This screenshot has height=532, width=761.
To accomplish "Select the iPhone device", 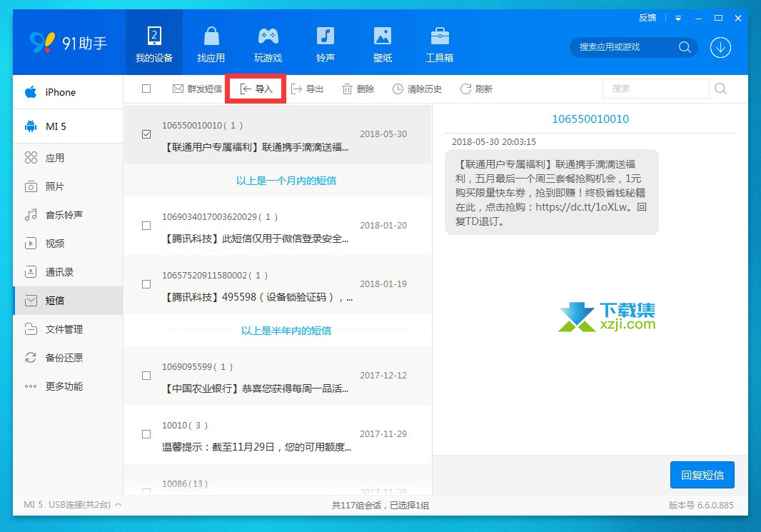I will 68,92.
